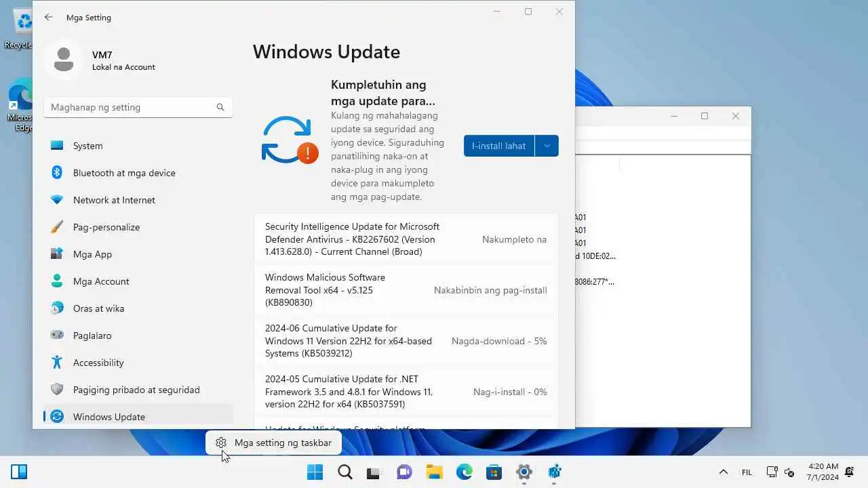Open Accessibility settings
Screen dimensions: 868x488
point(138,363)
